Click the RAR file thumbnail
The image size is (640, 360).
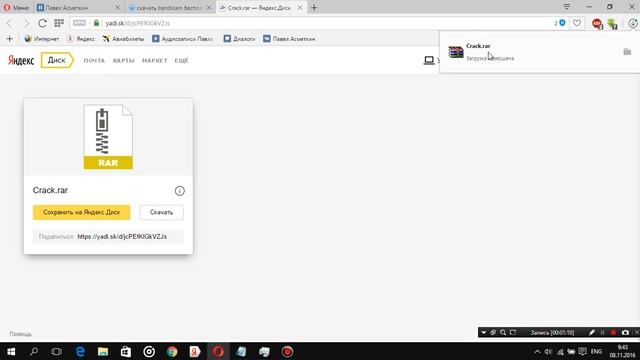(x=108, y=137)
